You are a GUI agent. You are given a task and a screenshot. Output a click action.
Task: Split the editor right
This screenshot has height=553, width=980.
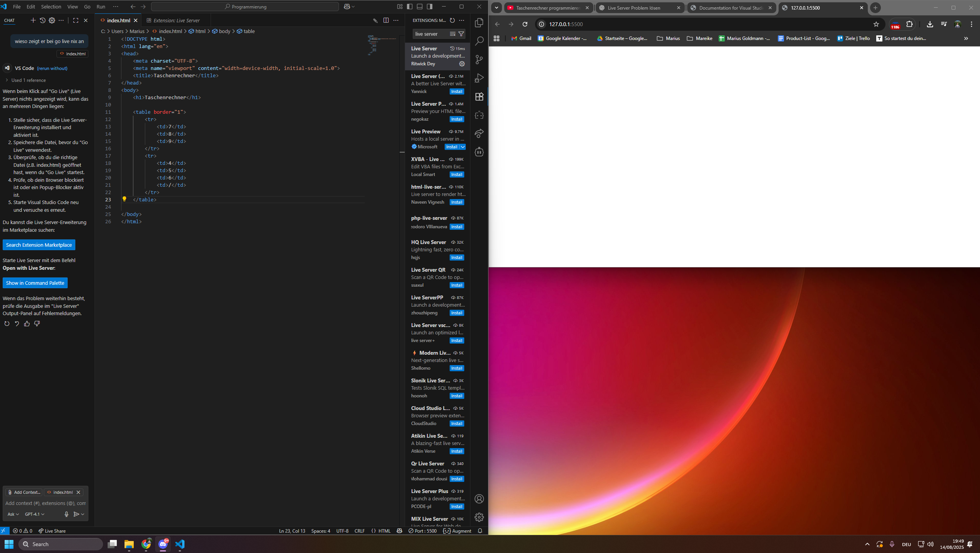(386, 20)
